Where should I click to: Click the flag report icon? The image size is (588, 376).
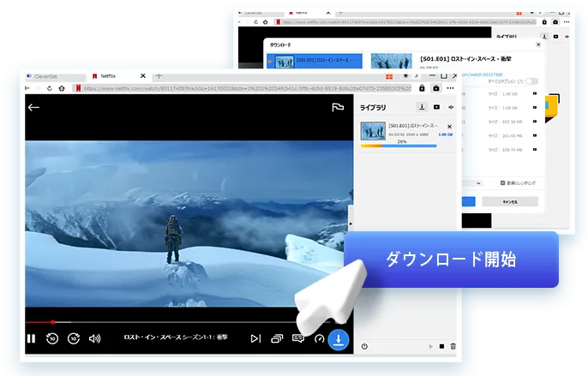(x=338, y=108)
